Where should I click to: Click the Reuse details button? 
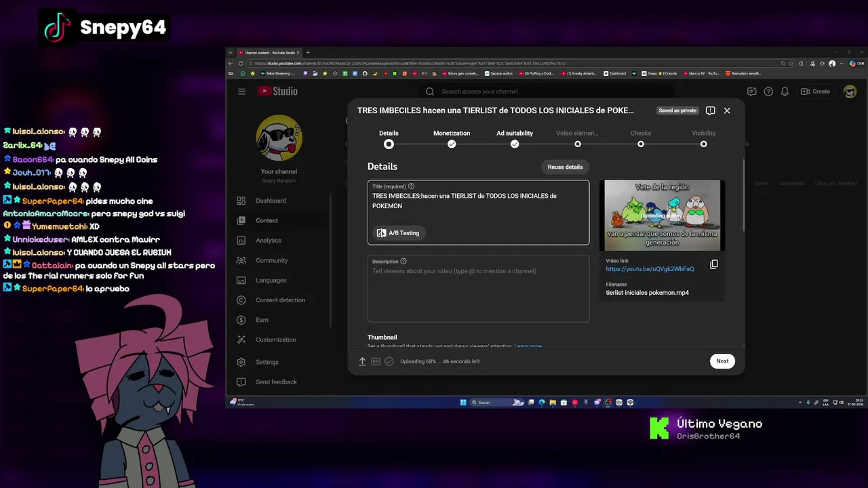(x=565, y=167)
